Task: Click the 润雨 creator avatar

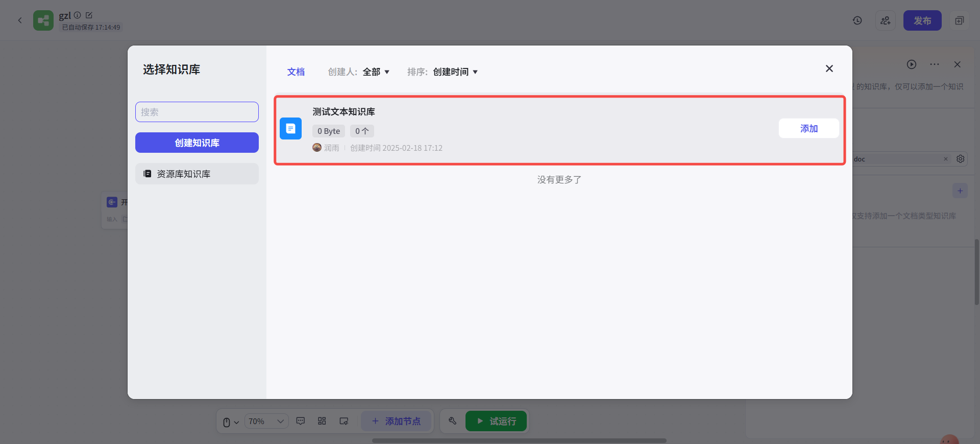Action: click(317, 148)
